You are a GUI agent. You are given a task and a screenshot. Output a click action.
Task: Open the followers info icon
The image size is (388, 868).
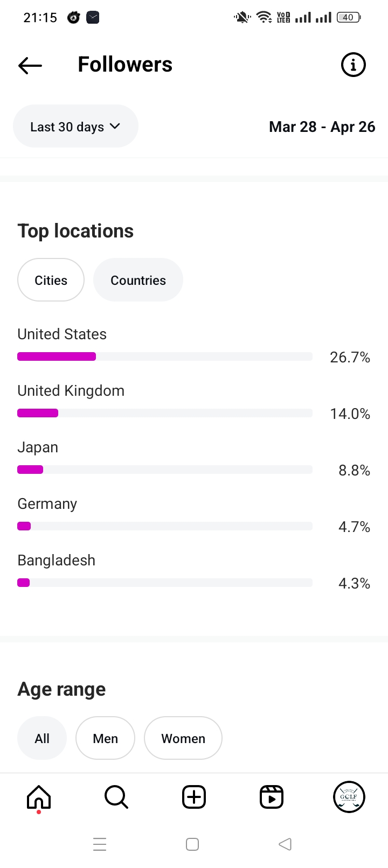(354, 65)
